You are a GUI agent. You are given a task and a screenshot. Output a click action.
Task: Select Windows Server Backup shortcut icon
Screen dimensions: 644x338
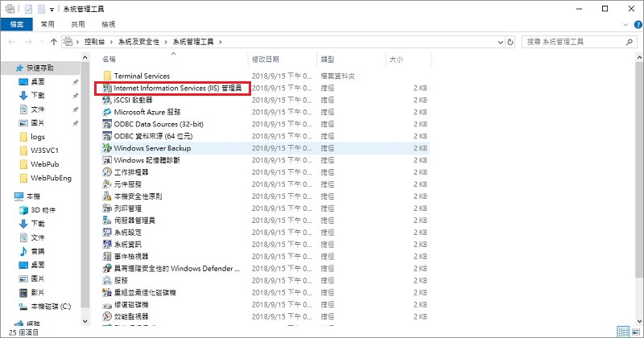coord(107,148)
